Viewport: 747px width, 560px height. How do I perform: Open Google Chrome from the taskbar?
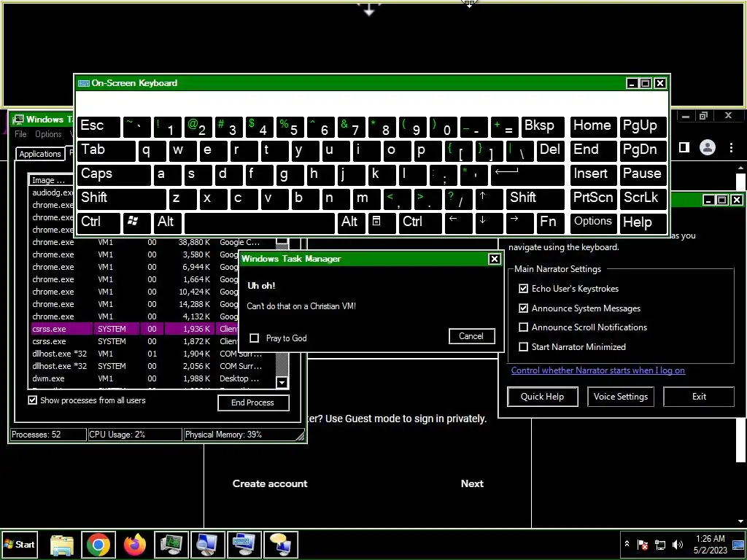coord(98,545)
